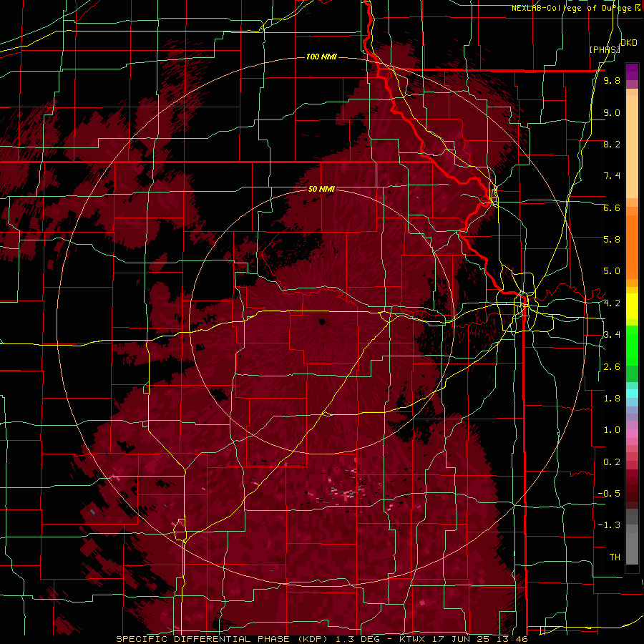Pick the dark purple segment of the color bar
The width and height of the screenshot is (644, 644).
pos(632,72)
